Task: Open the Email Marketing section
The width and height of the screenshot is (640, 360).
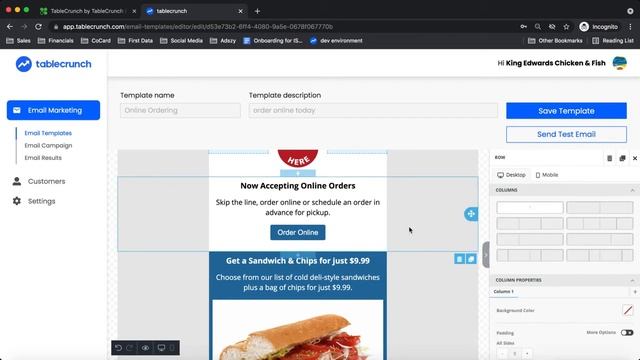Action: [x=53, y=110]
